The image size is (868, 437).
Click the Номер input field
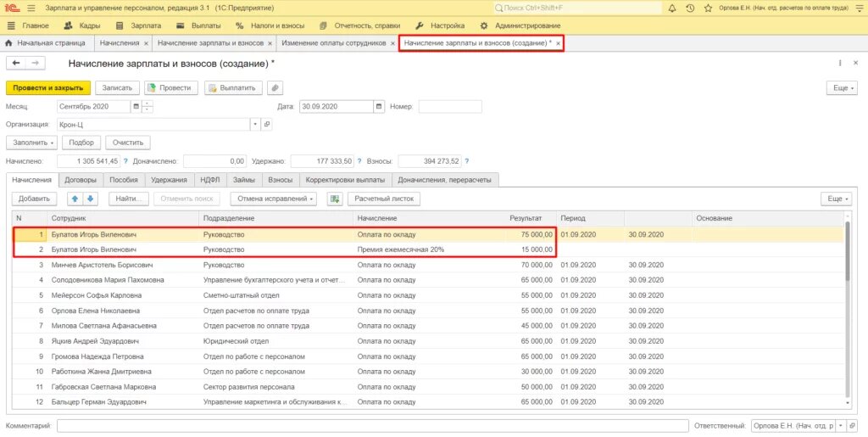(450, 106)
